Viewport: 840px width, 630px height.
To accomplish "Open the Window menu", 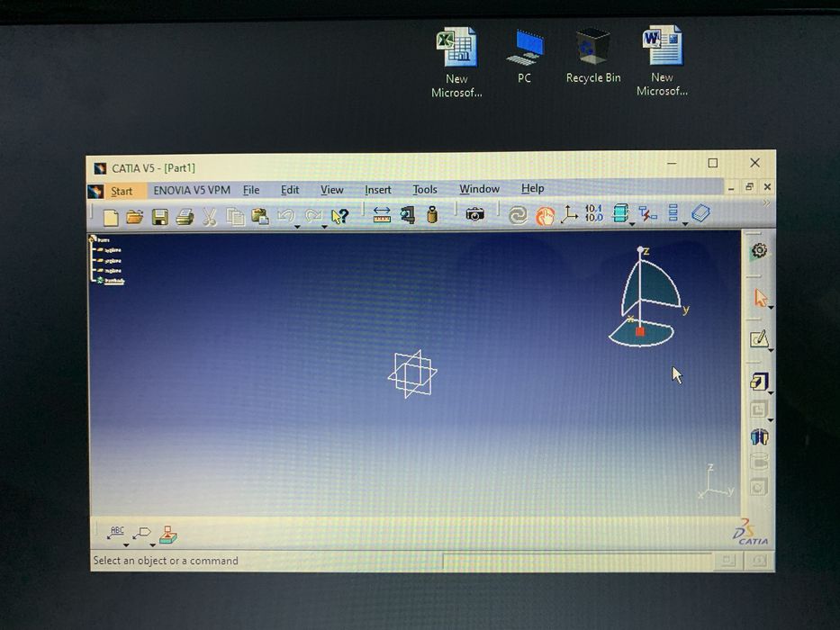I will pos(480,189).
